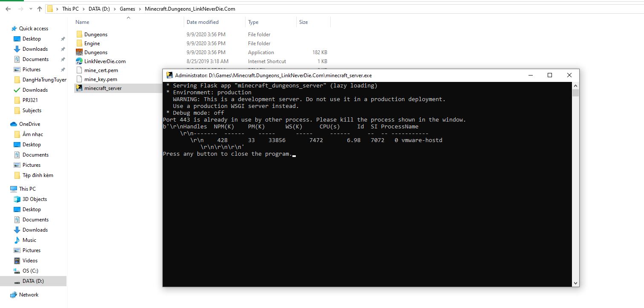
Task: Click the console window system menu icon
Action: (x=169, y=76)
